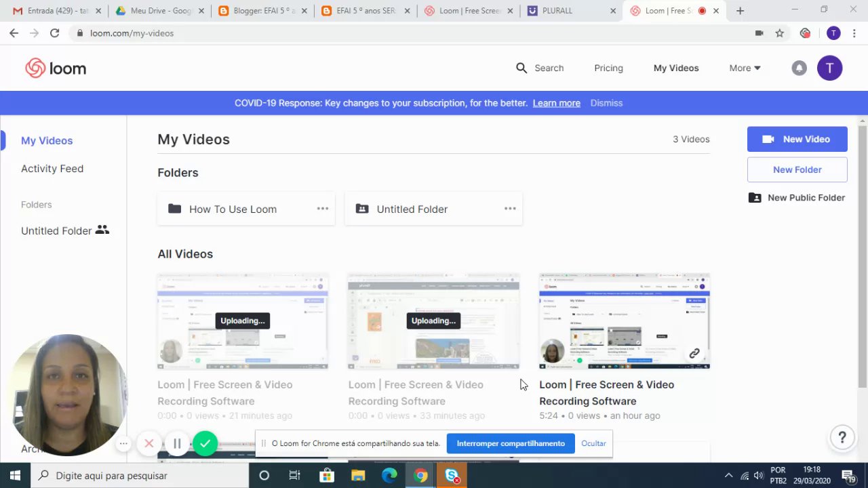
Task: Open Chrome menu with three dots
Action: point(854,33)
